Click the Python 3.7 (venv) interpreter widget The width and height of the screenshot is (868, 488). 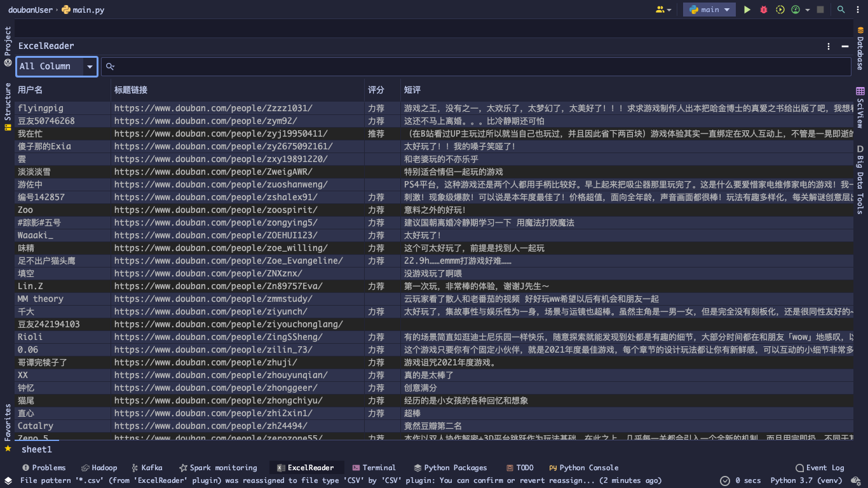point(807,480)
